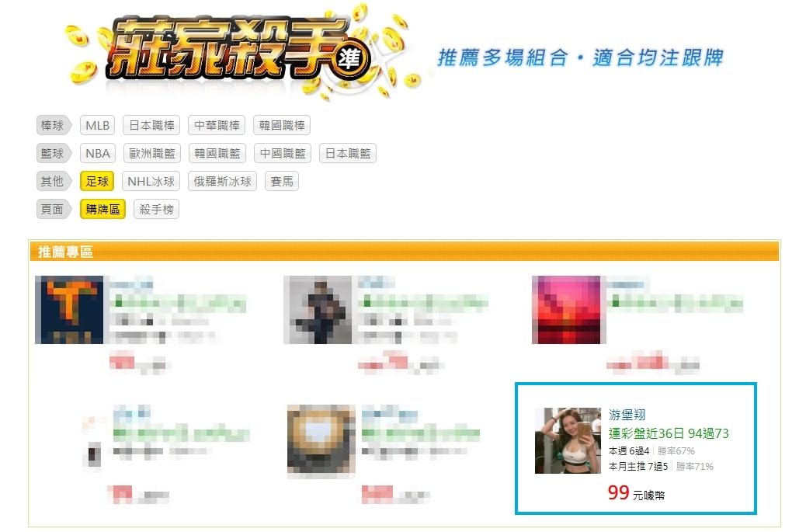The width and height of the screenshot is (806, 532).
Task: Click the 運彩盤近36日 94過73 record link
Action: (x=669, y=433)
